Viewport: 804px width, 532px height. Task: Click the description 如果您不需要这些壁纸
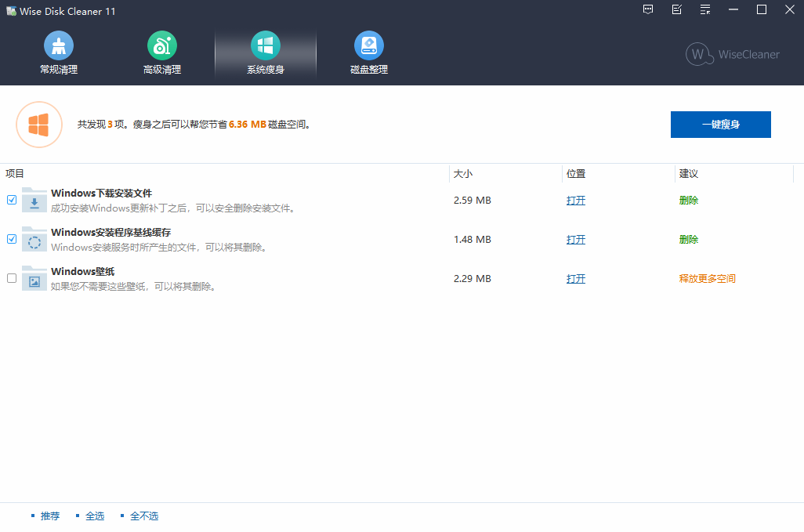[133, 287]
